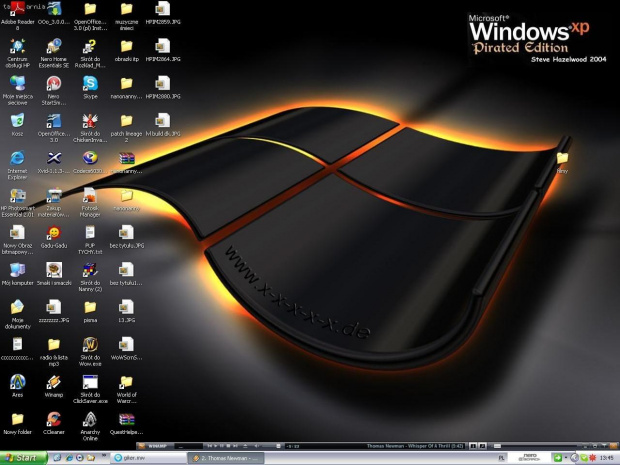Click the Moje miejsca sieciowe icon
This screenshot has width=620, height=465.
point(17,91)
